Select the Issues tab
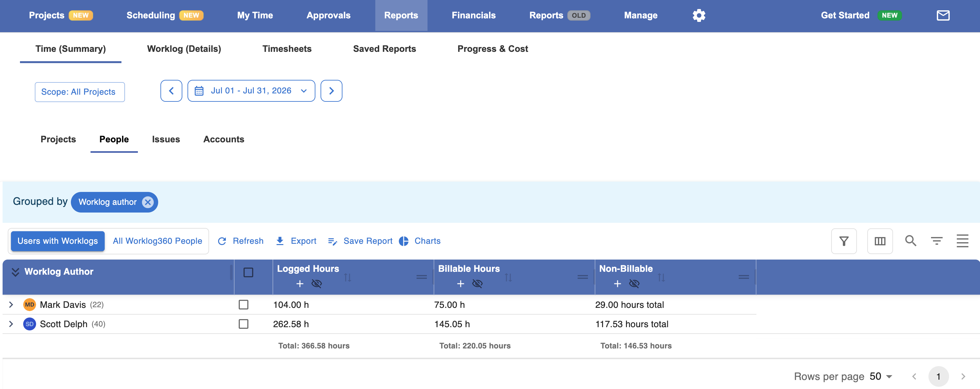980x389 pixels. pyautogui.click(x=166, y=139)
